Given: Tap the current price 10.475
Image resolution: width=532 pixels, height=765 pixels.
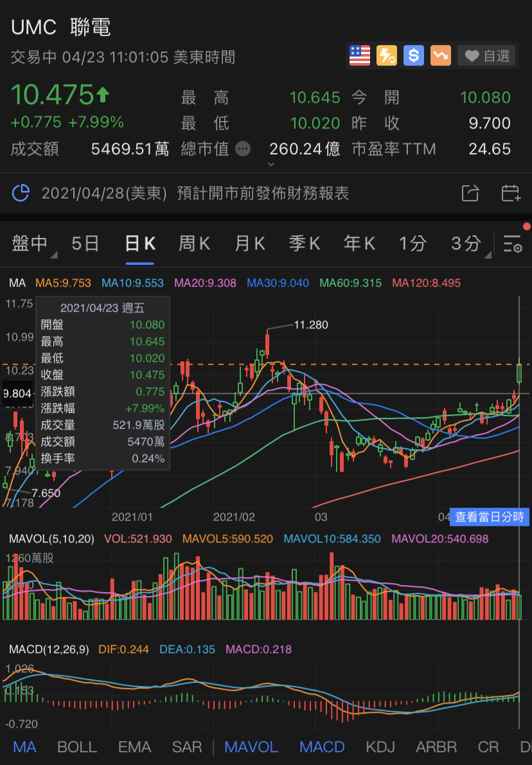Looking at the screenshot, I should (x=52, y=94).
